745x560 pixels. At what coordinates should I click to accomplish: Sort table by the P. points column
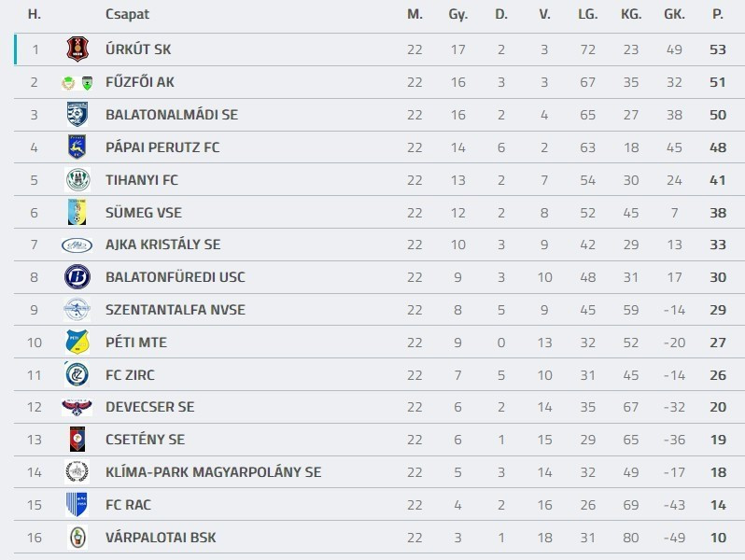click(x=717, y=15)
